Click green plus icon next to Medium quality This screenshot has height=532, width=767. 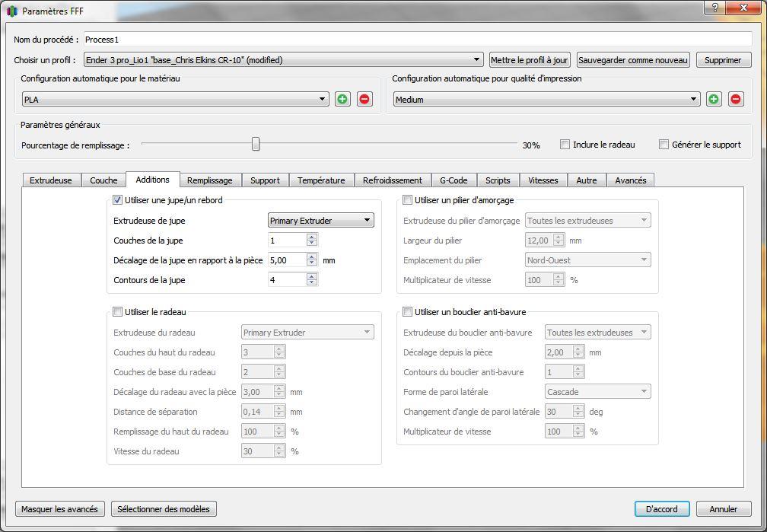coord(714,100)
